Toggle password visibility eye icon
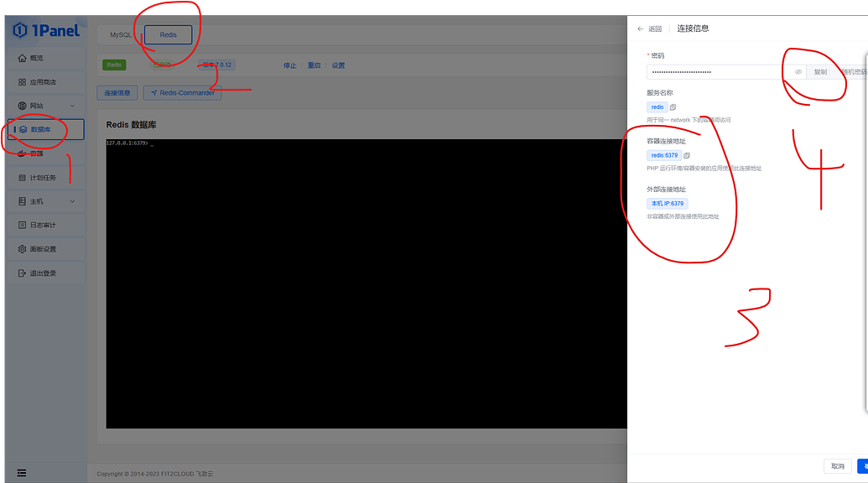This screenshot has width=868, height=483. tap(798, 72)
